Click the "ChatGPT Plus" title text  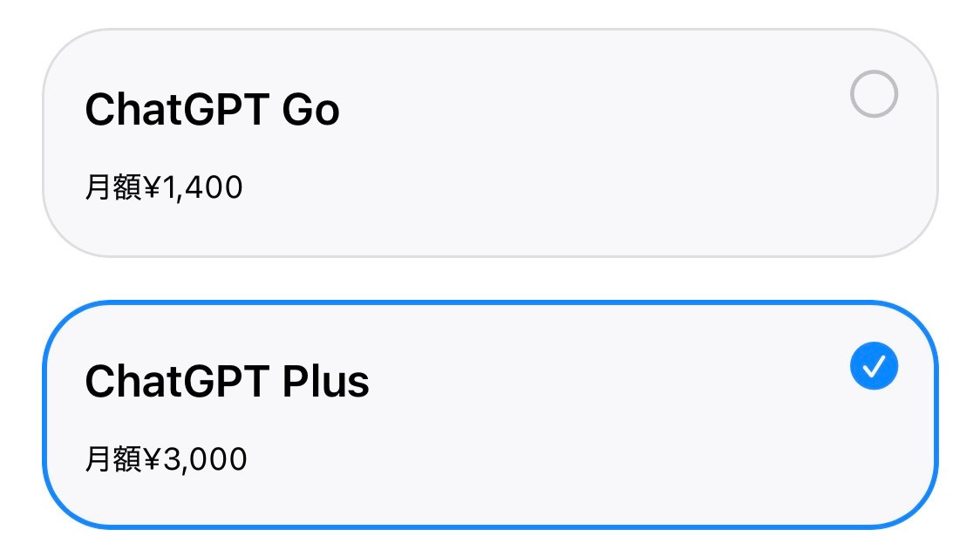click(x=227, y=382)
